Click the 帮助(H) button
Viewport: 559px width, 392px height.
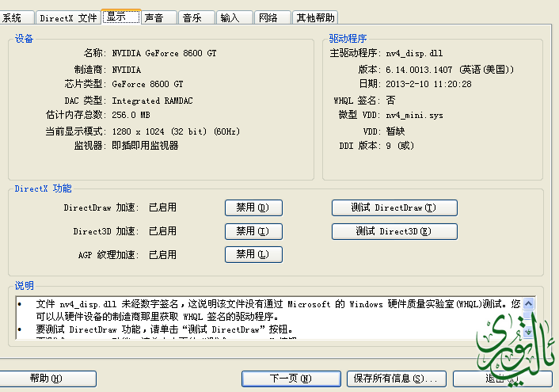point(48,379)
